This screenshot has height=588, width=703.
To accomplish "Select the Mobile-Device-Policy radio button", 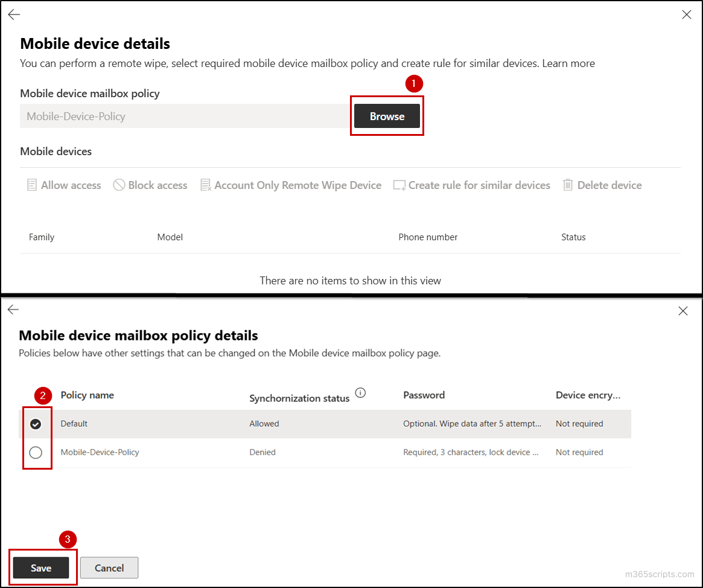I will point(37,452).
